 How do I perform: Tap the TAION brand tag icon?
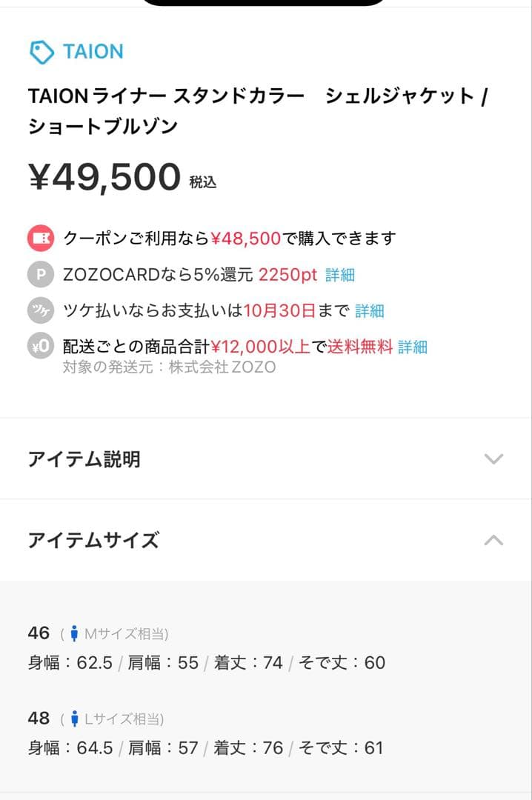41,52
